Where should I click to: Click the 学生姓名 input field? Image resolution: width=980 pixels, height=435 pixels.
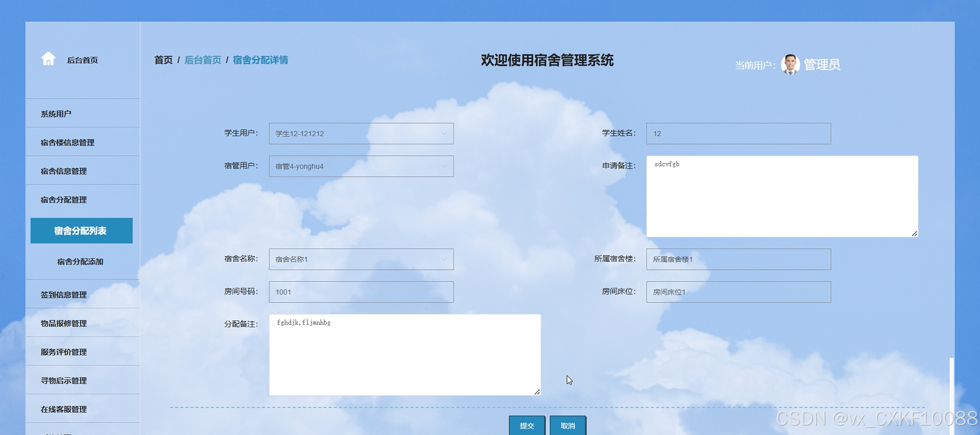pos(738,134)
